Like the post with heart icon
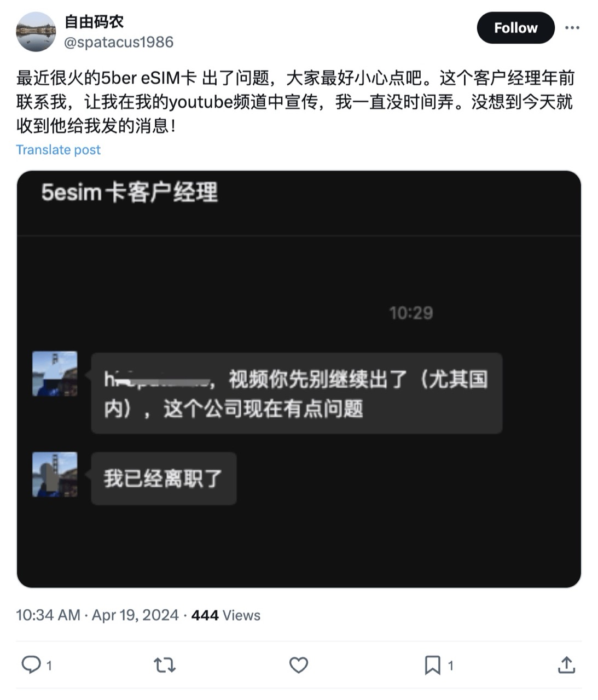This screenshot has height=700, width=598. tap(299, 665)
